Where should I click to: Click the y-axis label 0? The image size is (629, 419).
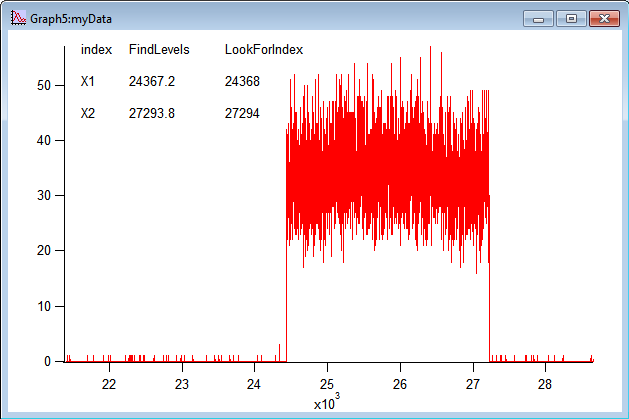47,362
